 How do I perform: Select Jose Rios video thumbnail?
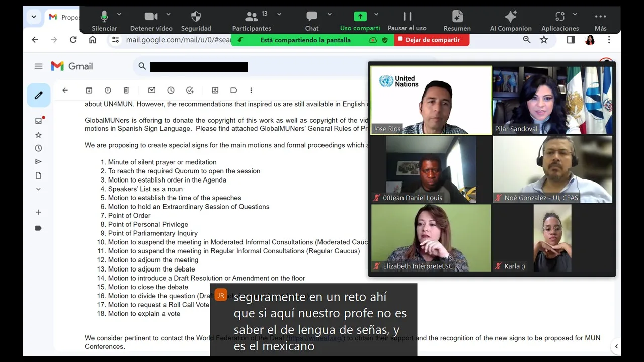pos(431,101)
